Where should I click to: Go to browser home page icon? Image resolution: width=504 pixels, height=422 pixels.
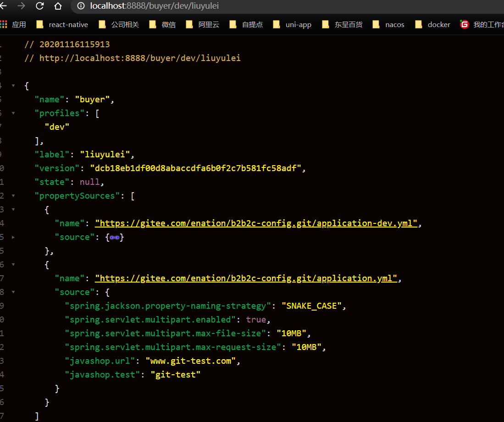pyautogui.click(x=58, y=6)
